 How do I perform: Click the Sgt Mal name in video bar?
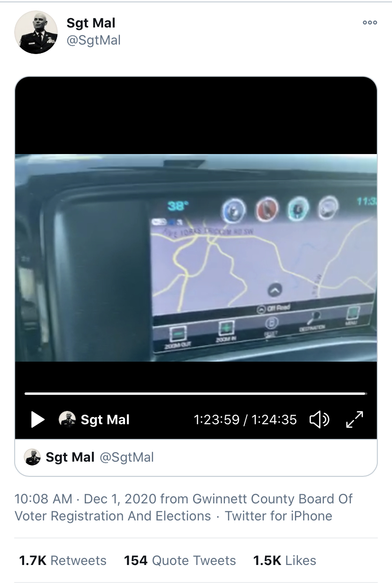(x=105, y=419)
